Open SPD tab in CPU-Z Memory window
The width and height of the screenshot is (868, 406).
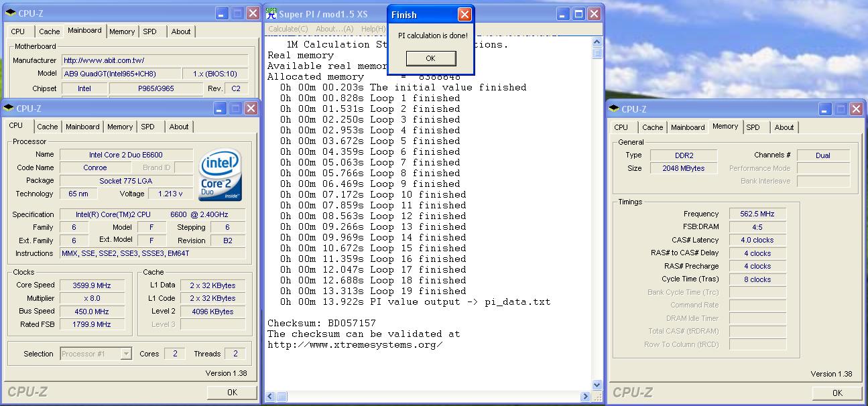(x=753, y=127)
